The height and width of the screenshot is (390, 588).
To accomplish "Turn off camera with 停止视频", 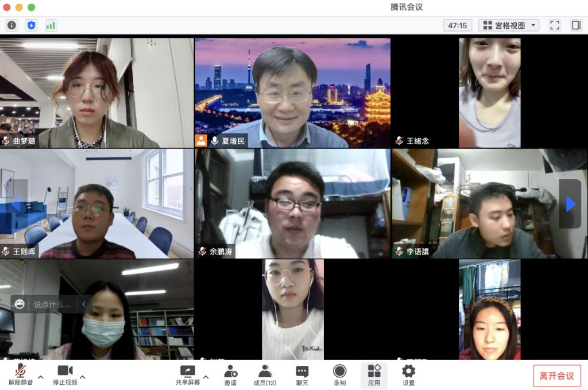I will click(65, 375).
